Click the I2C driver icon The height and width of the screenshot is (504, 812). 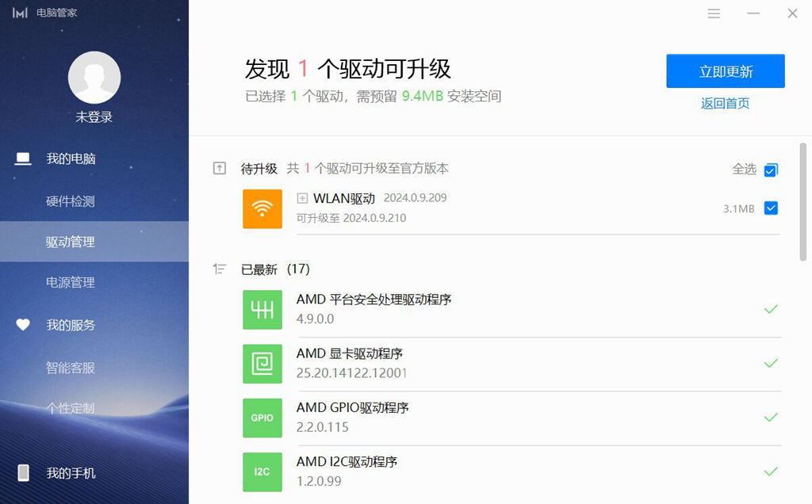point(262,472)
